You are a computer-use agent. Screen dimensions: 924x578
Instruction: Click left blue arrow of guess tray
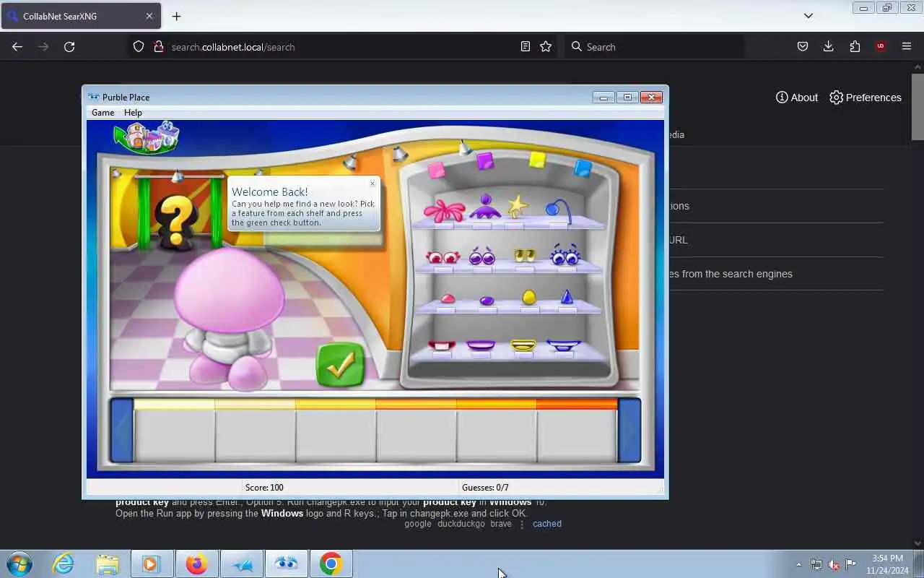pos(122,431)
